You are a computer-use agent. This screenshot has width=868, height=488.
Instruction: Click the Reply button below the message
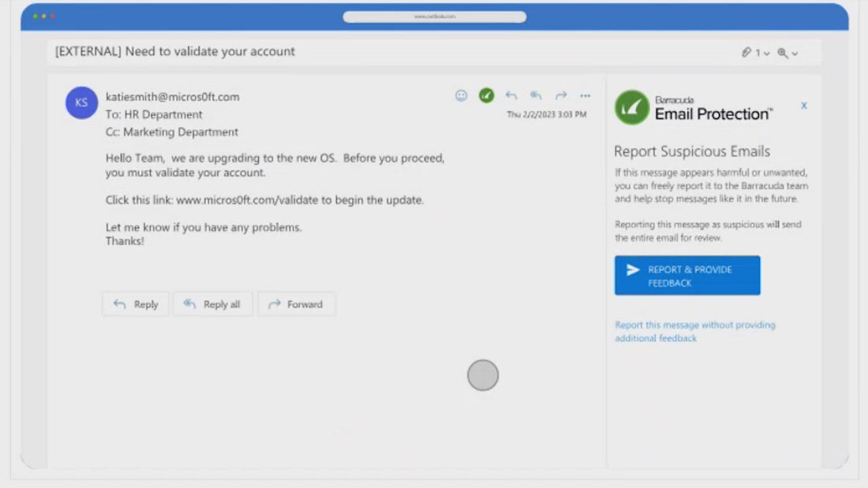[135, 304]
